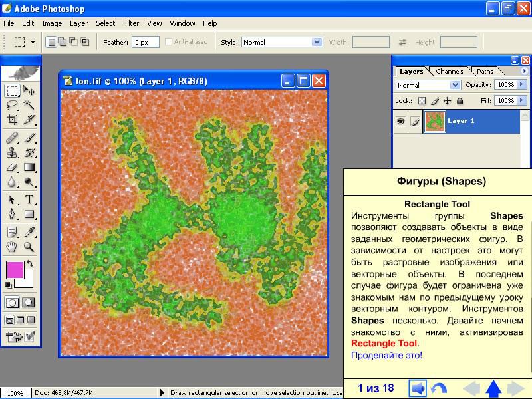The height and width of the screenshot is (399, 532).
Task: Select the Crop tool
Action: pyautogui.click(x=12, y=120)
